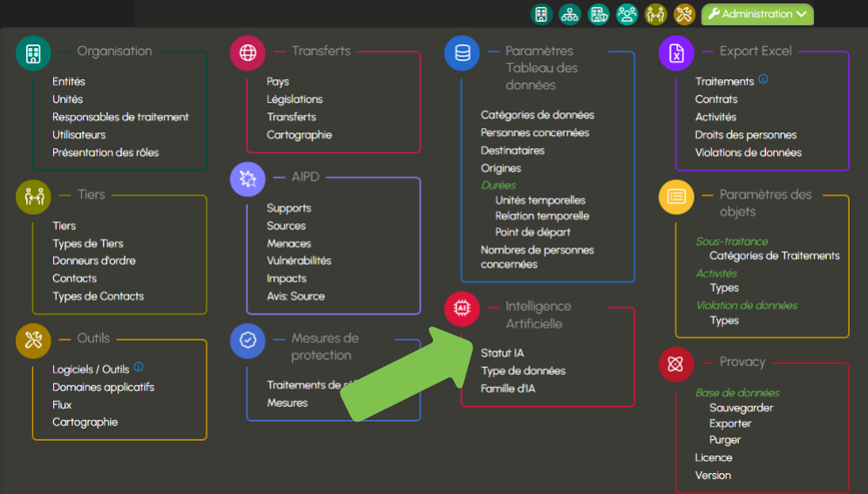Screen dimensions: 868x494
Task: Click Sauvegarder under Base de données
Action: [x=741, y=408]
